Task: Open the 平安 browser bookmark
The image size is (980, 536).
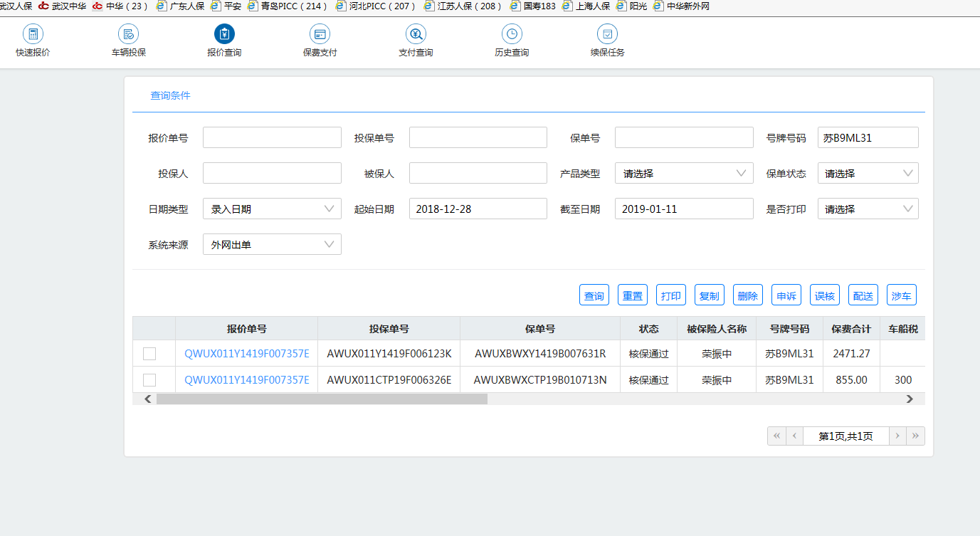Action: click(x=226, y=6)
